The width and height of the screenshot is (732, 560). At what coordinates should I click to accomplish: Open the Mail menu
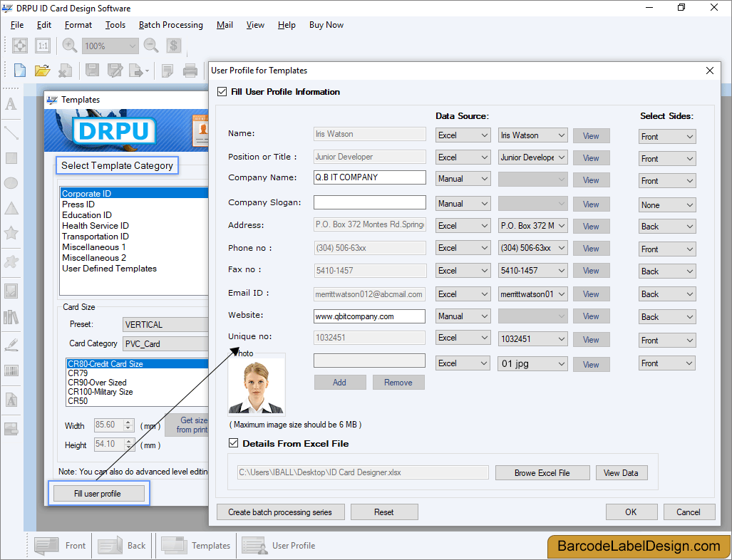[x=225, y=25]
